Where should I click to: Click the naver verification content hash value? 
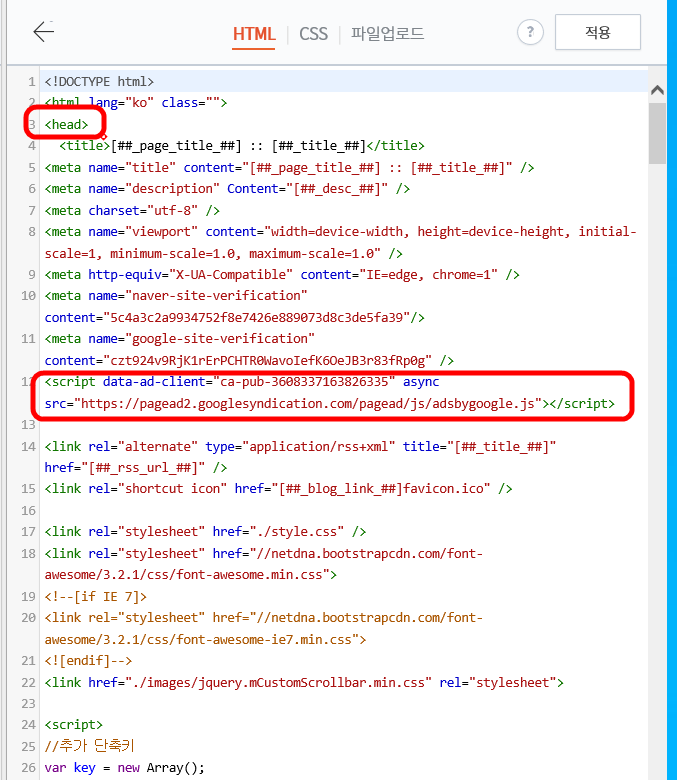(256, 317)
